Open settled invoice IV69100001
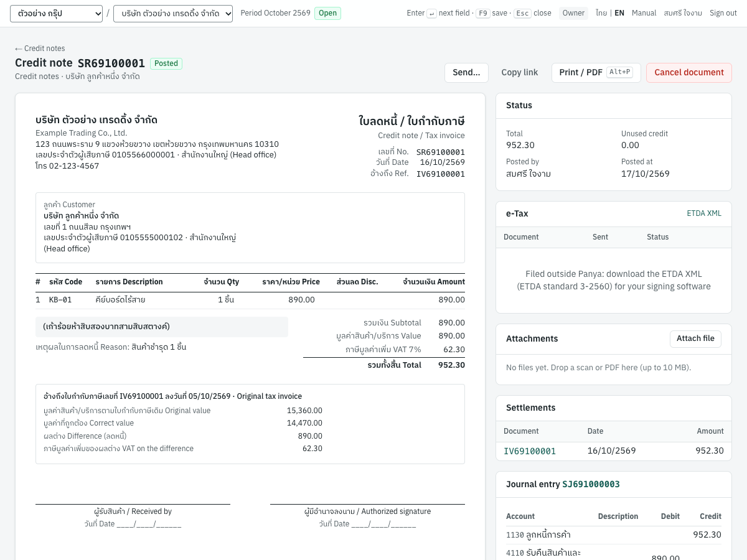 [530, 451]
